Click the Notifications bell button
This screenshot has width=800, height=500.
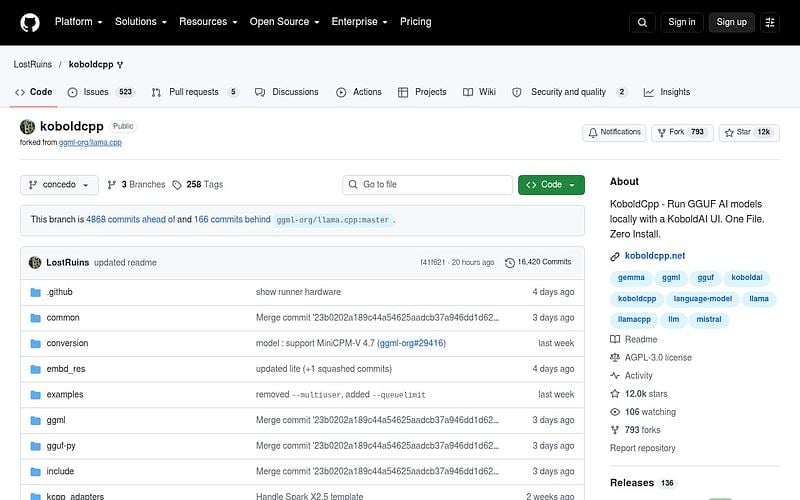click(614, 132)
